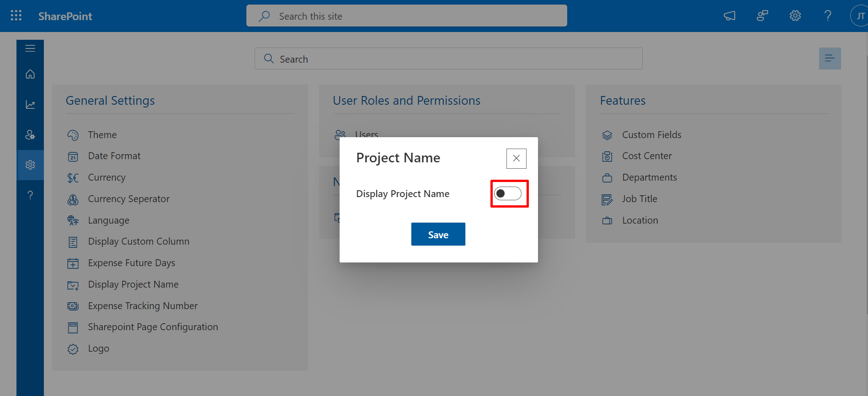Viewport: 868px width, 396px height.
Task: Open Departments feature
Action: pos(650,177)
